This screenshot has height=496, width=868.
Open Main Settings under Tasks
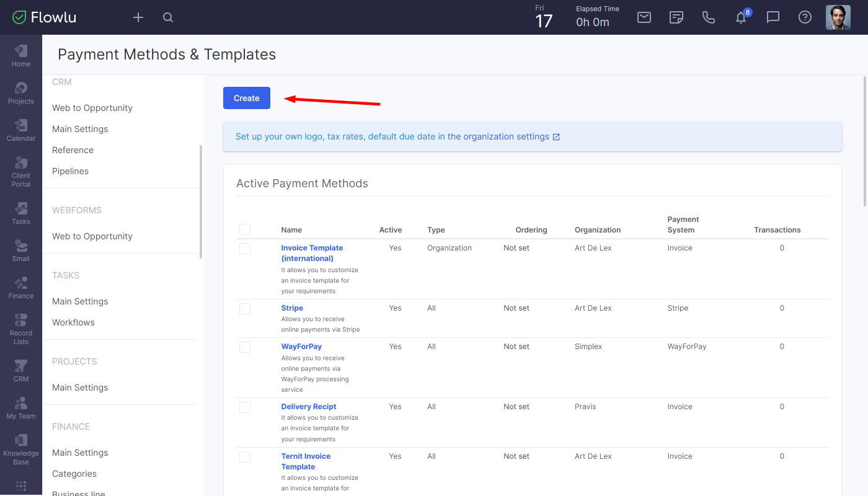point(80,301)
